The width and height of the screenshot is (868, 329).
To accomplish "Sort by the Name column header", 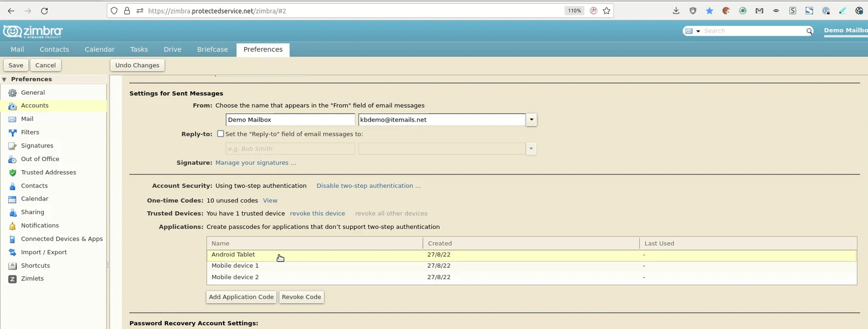I will [x=315, y=243].
